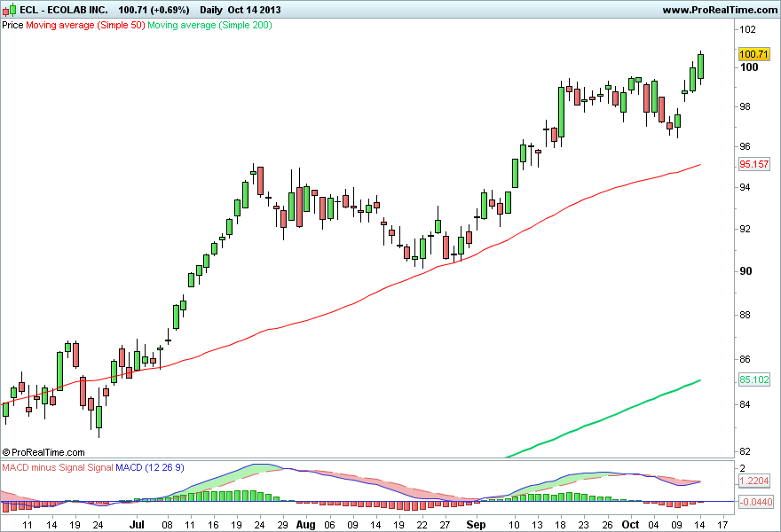The image size is (781, 532).
Task: Click the 86 price axis label
Action: click(745, 359)
